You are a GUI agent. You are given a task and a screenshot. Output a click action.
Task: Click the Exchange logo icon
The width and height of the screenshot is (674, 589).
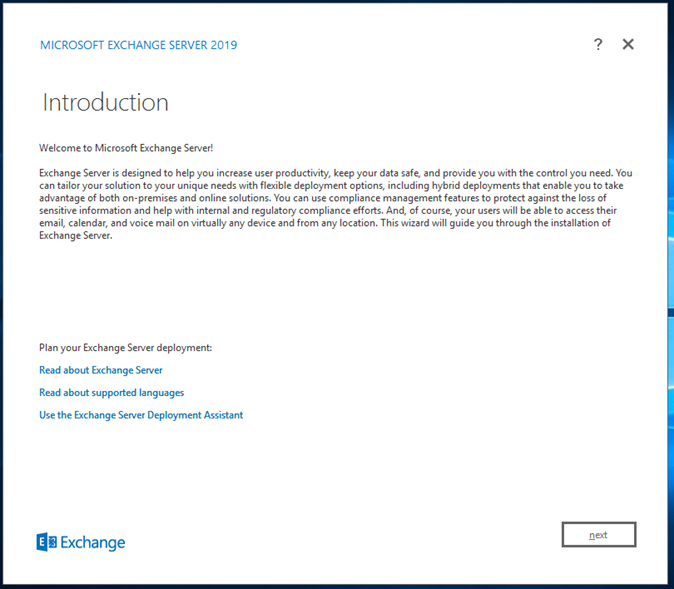[46, 542]
